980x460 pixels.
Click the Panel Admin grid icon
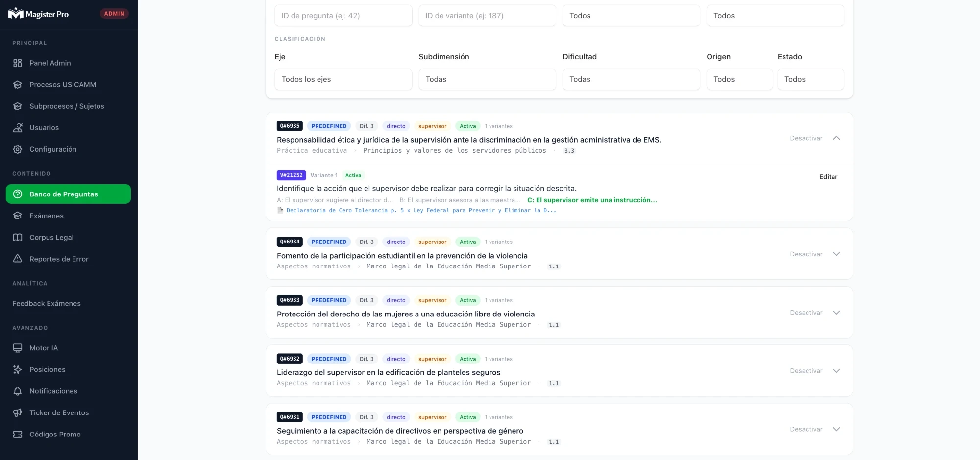[x=18, y=63]
